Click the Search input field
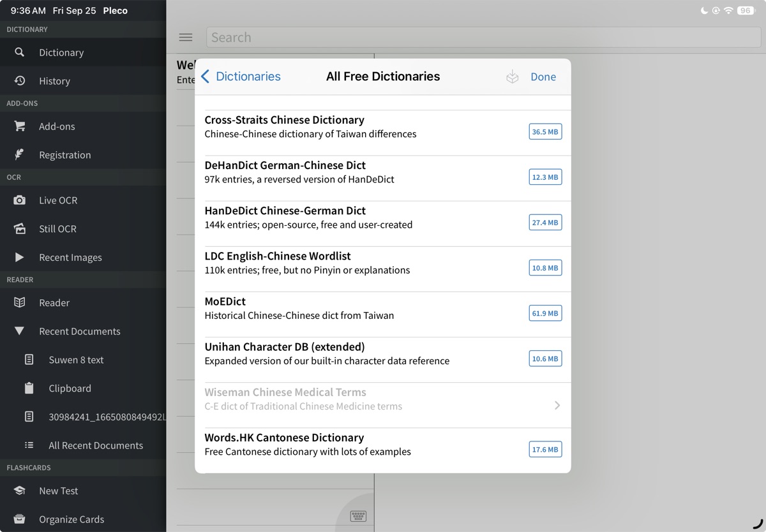766x532 pixels. pyautogui.click(x=483, y=37)
